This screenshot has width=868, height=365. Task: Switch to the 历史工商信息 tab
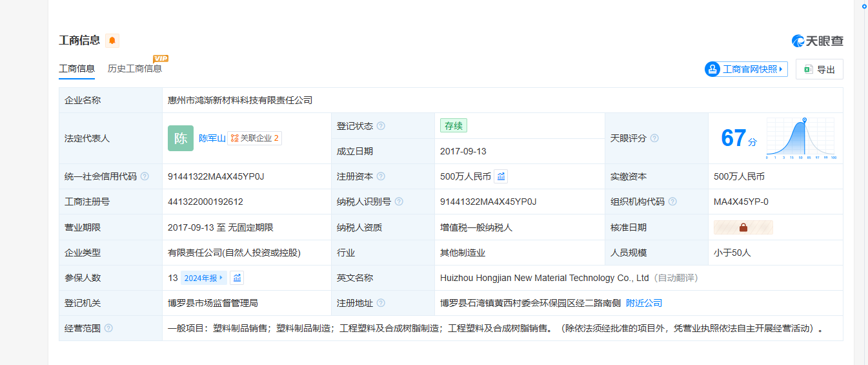[x=135, y=68]
